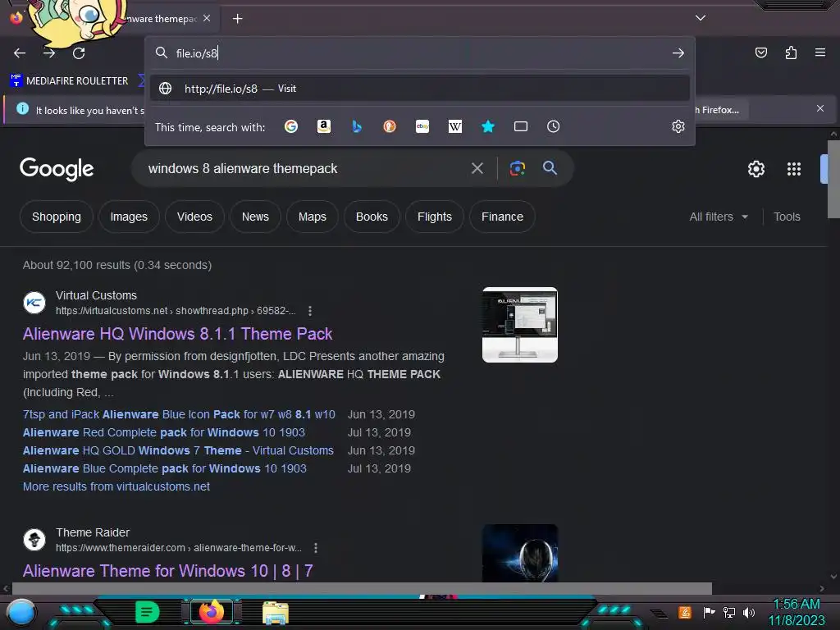Click the Theme Raider alien head thumbnail
Screen dimensions: 840x630
[x=519, y=554]
